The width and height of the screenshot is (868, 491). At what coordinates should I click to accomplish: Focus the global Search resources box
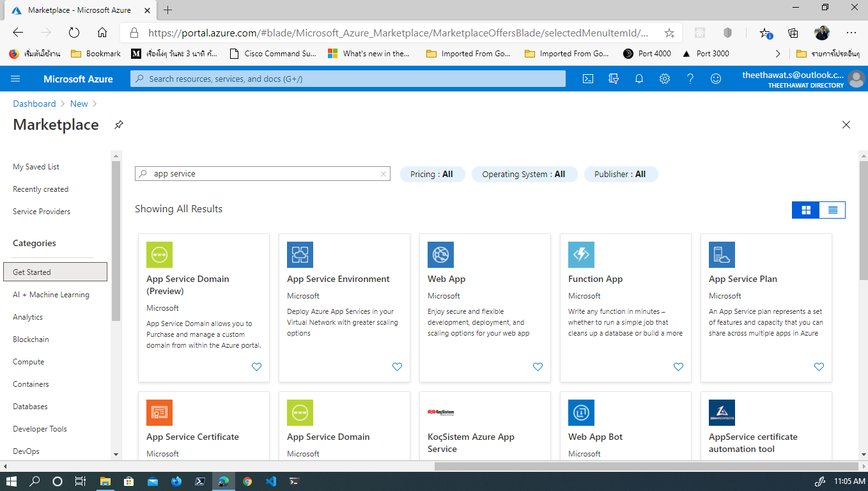pos(348,79)
